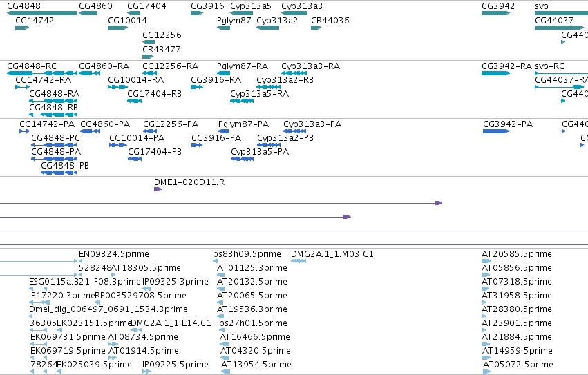The width and height of the screenshot is (588, 375).
Task: Select transcript CG4848-RA
Action: 55,94
